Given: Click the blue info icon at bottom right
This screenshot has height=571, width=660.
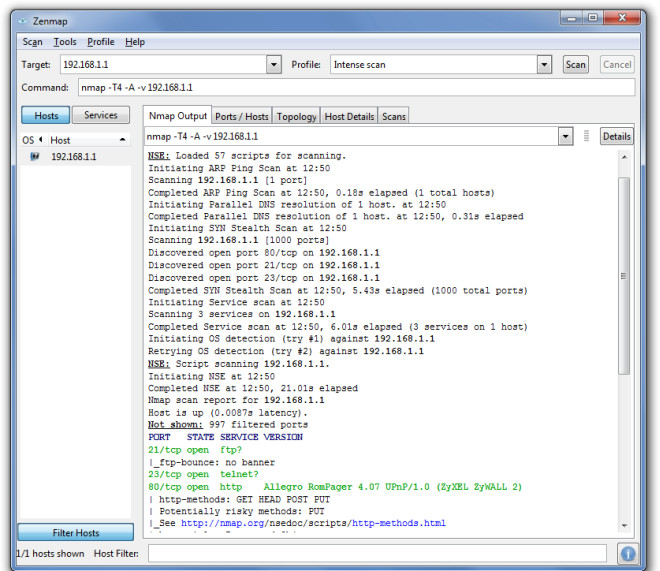Looking at the screenshot, I should pyautogui.click(x=628, y=553).
